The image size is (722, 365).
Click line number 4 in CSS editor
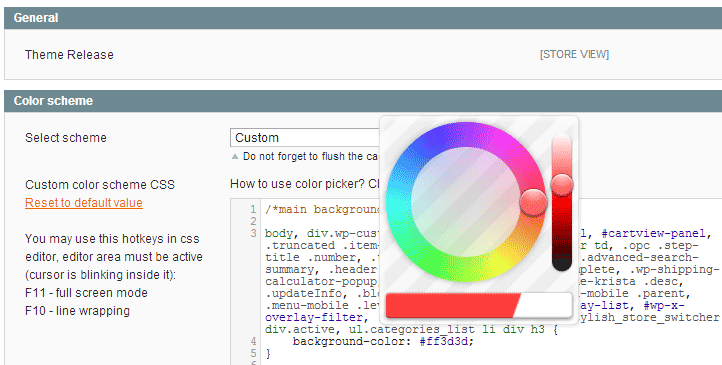pos(253,342)
